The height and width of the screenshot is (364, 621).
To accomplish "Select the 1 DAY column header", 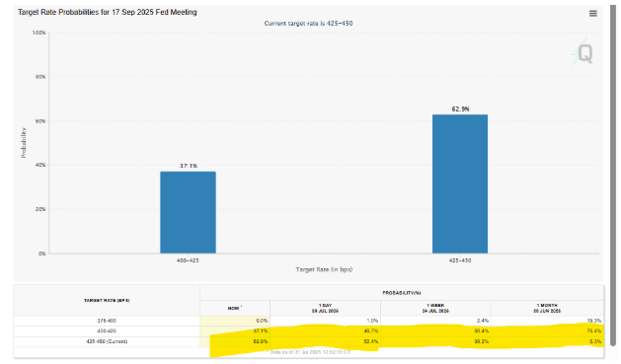I will [x=325, y=308].
